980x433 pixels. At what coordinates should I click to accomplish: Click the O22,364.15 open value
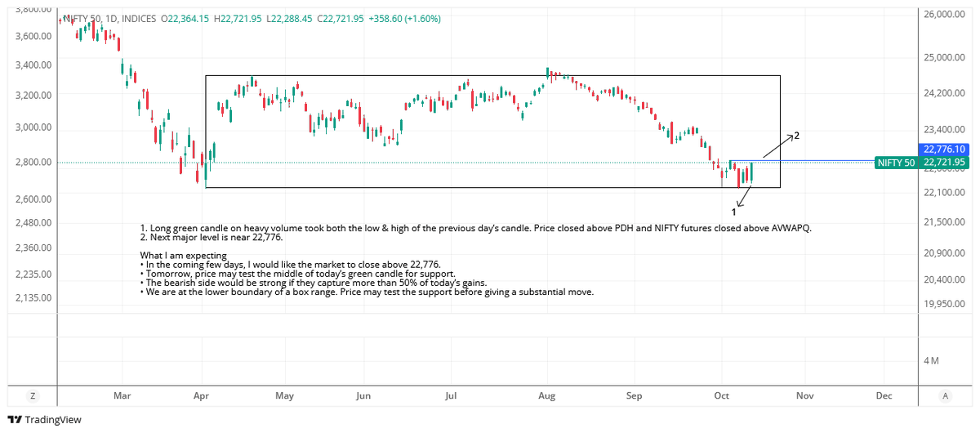(185, 18)
